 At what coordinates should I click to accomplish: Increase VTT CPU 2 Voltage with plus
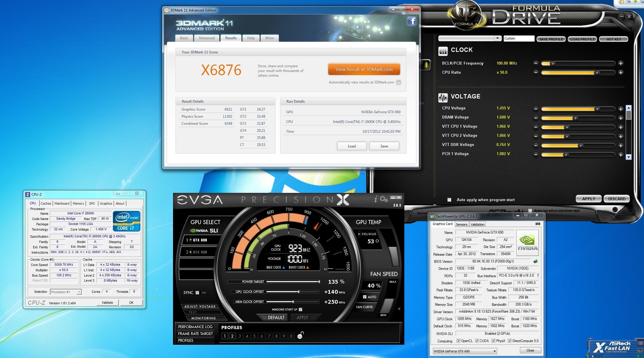(620, 137)
